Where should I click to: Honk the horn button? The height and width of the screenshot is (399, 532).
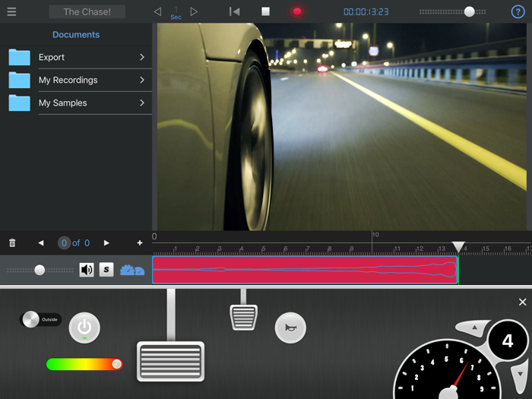[x=290, y=328]
